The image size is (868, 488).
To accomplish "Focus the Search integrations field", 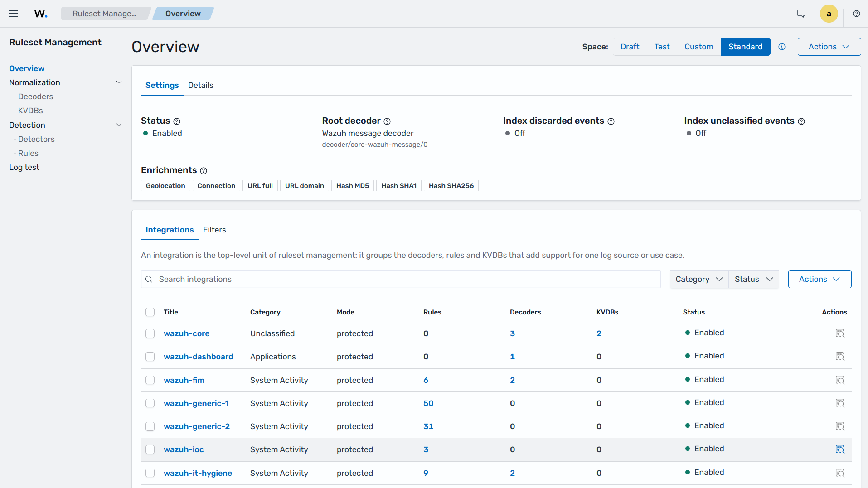I will pos(401,279).
